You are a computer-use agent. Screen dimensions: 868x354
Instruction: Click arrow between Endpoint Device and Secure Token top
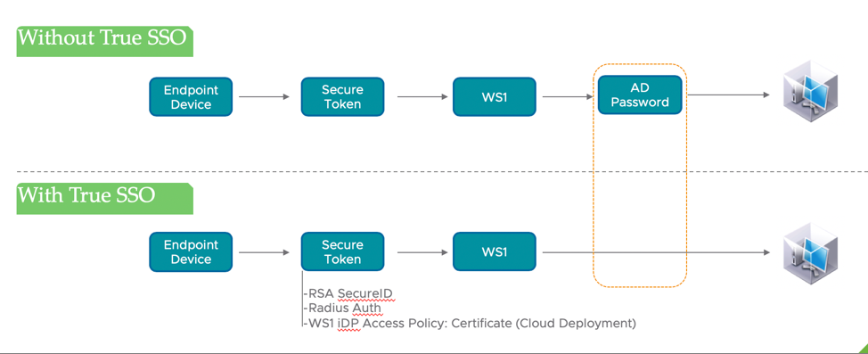[x=264, y=97]
